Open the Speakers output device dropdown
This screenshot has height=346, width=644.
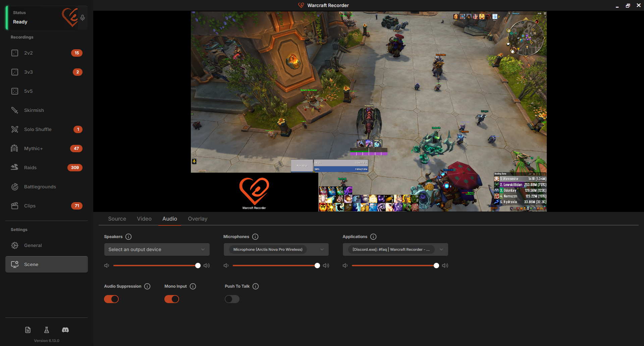click(x=157, y=249)
